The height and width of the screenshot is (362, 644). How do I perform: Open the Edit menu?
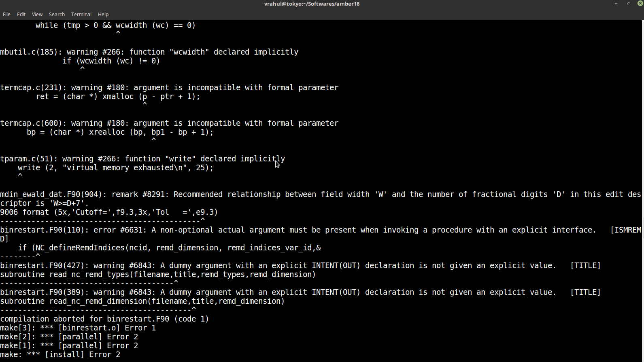click(x=21, y=14)
